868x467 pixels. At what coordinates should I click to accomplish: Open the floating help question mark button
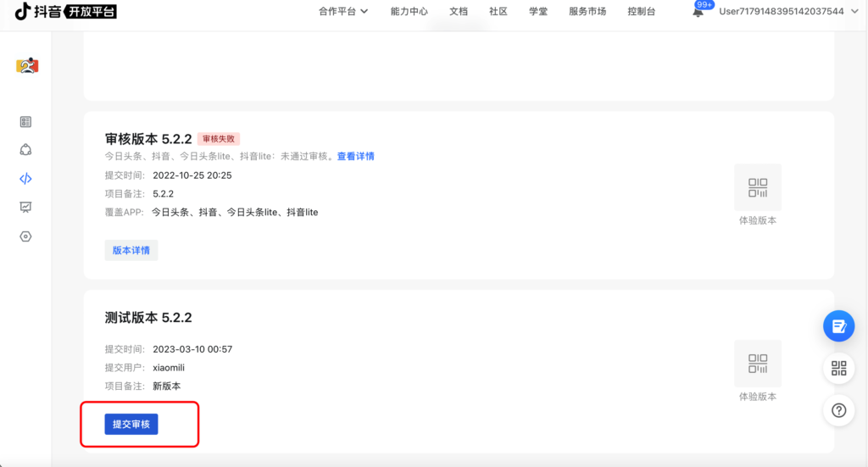pyautogui.click(x=838, y=410)
